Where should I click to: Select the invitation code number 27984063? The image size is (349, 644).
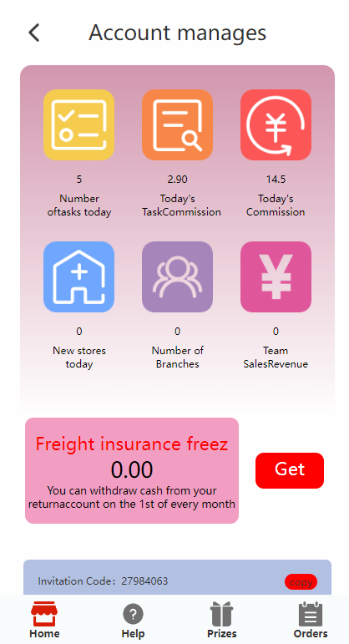coord(144,581)
